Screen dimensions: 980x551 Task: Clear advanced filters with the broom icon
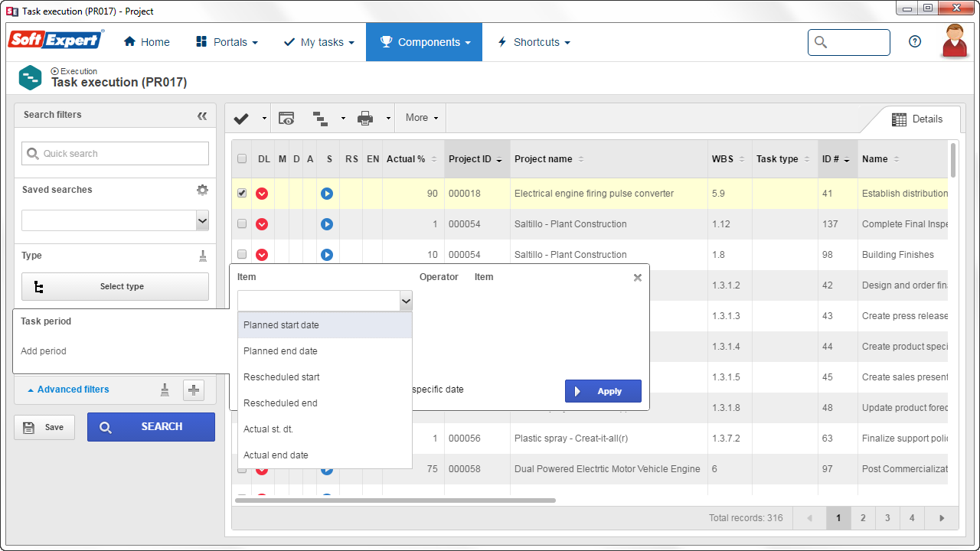pos(165,390)
